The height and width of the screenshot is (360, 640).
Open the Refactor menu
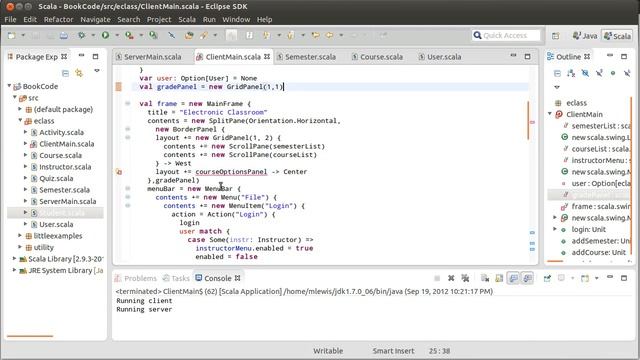click(x=58, y=19)
